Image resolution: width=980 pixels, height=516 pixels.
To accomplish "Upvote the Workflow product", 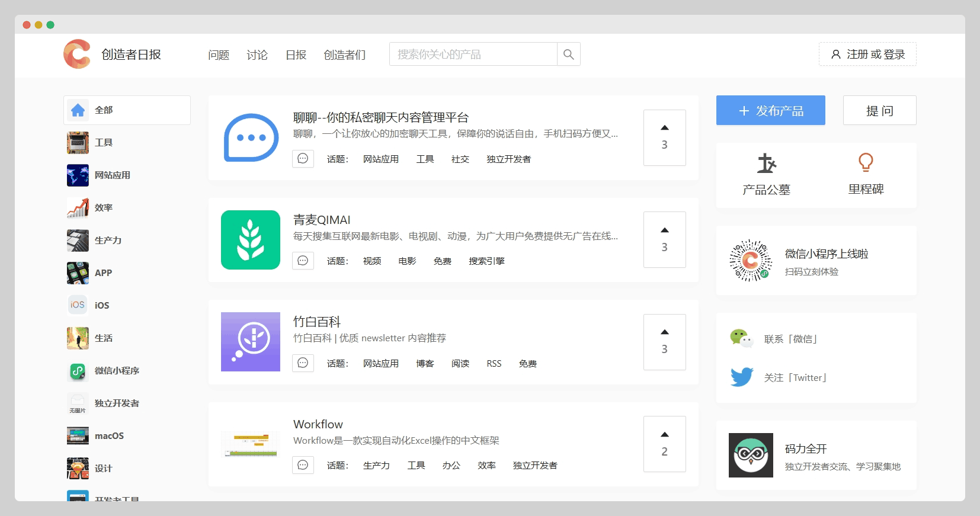I will pos(664,444).
